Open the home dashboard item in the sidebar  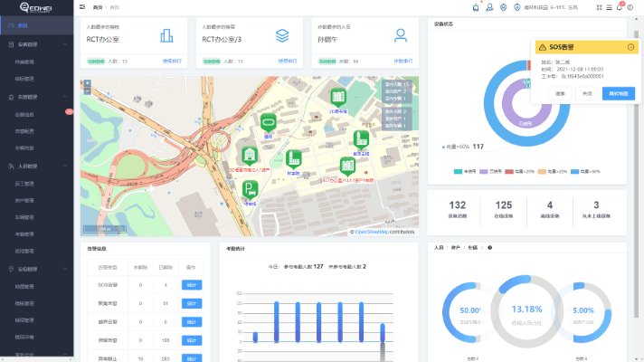[36, 25]
